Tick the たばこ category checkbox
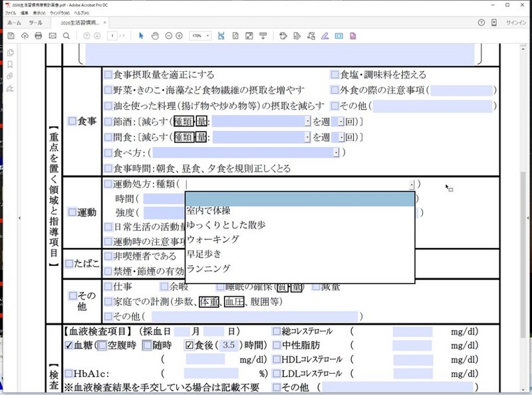 (x=69, y=263)
